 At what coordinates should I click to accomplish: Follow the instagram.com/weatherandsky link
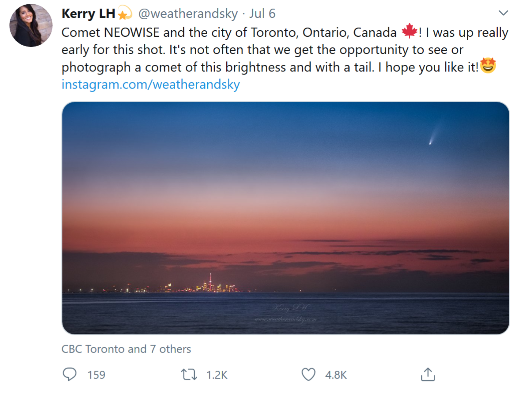click(150, 84)
